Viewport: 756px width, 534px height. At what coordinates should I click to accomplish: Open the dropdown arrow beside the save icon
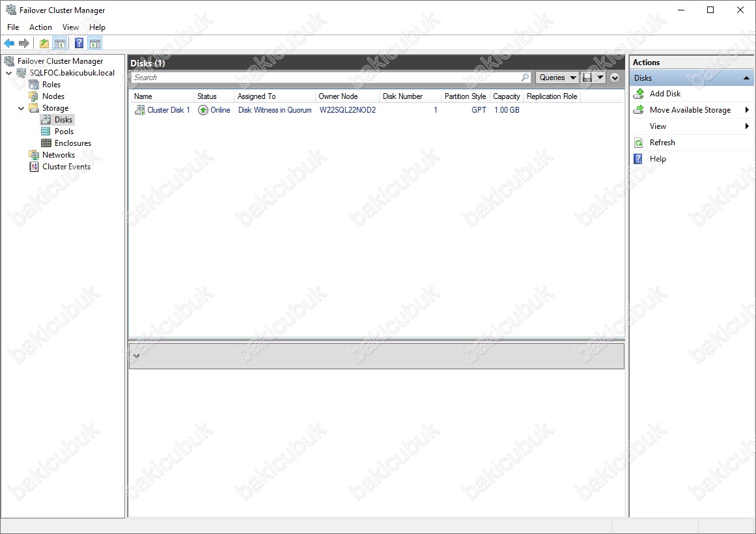coord(600,77)
